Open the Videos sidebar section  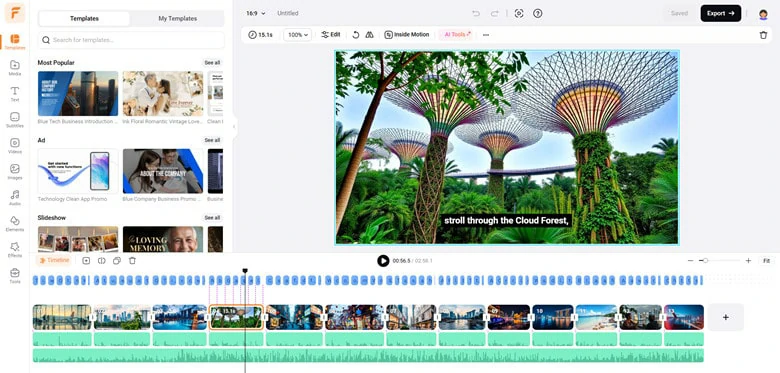point(14,145)
